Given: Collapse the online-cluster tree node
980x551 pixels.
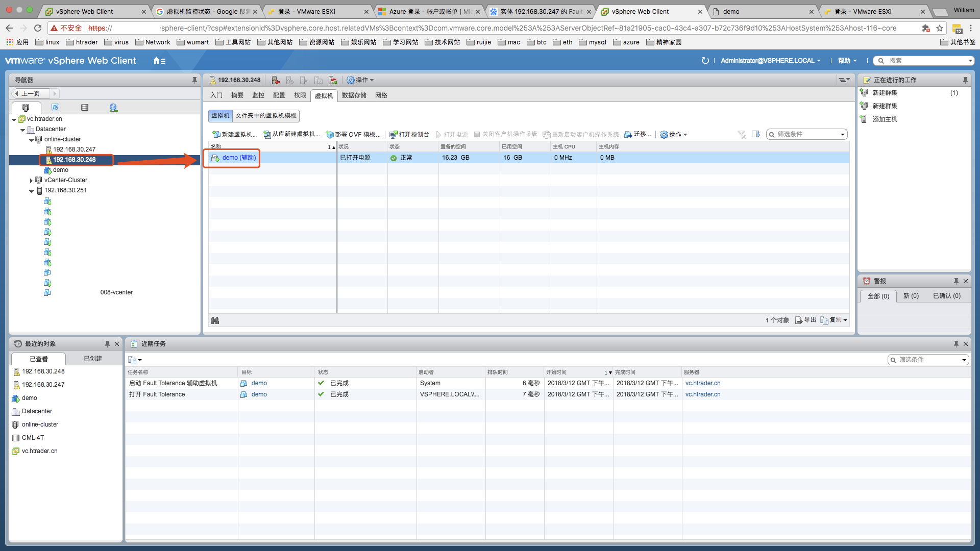Looking at the screenshot, I should 31,140.
